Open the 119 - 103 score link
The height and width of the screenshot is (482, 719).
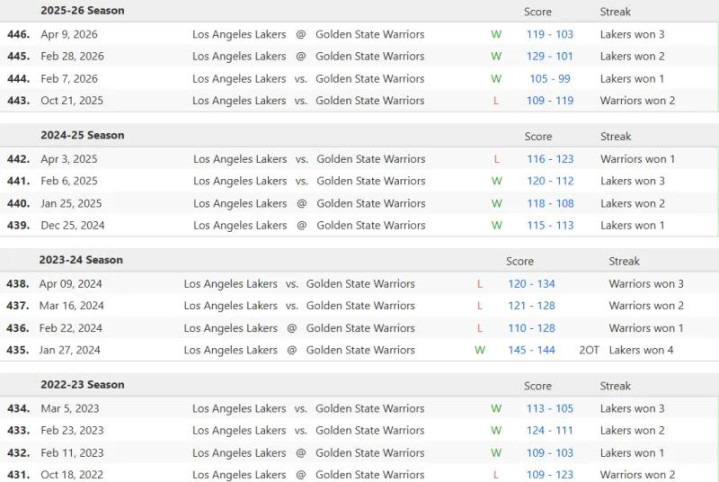click(x=549, y=34)
